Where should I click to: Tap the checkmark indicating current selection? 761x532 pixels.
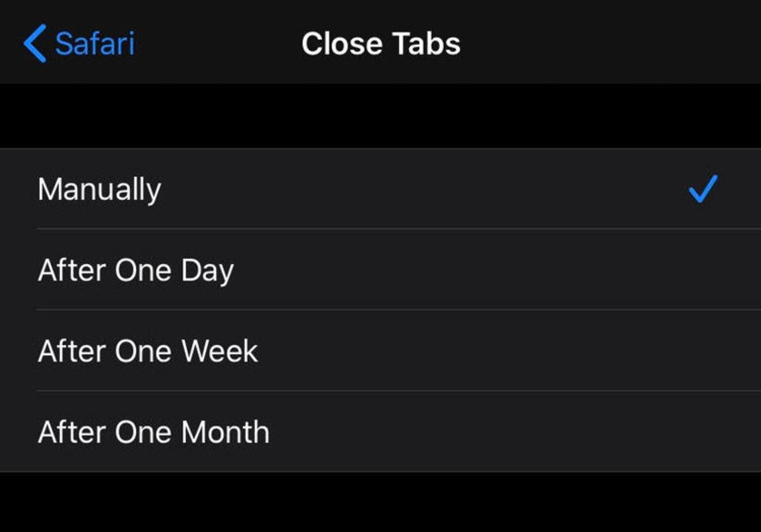point(701,188)
